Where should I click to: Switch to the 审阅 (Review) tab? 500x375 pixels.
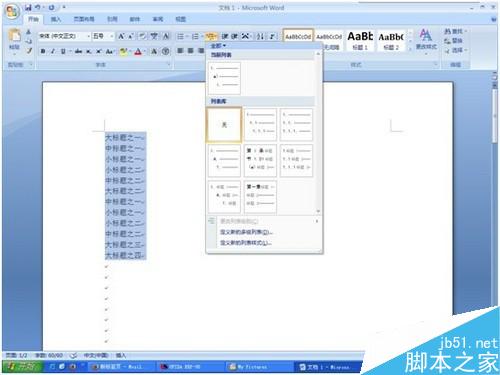(x=158, y=19)
